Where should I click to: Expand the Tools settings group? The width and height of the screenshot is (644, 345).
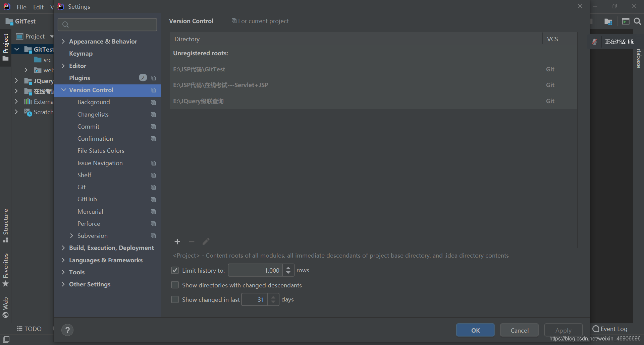63,272
